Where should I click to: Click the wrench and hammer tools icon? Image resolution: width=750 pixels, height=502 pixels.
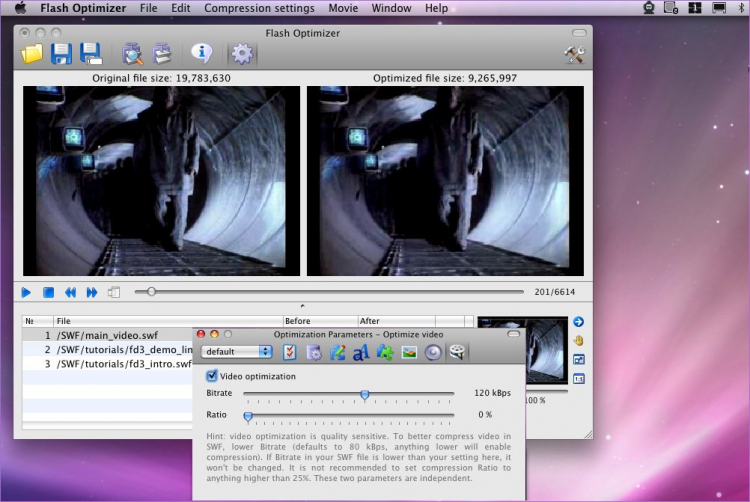click(574, 55)
